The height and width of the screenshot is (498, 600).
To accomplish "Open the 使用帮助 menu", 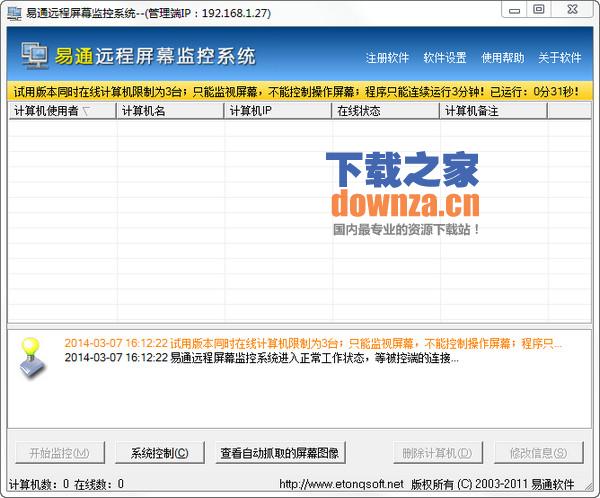I will coord(502,58).
